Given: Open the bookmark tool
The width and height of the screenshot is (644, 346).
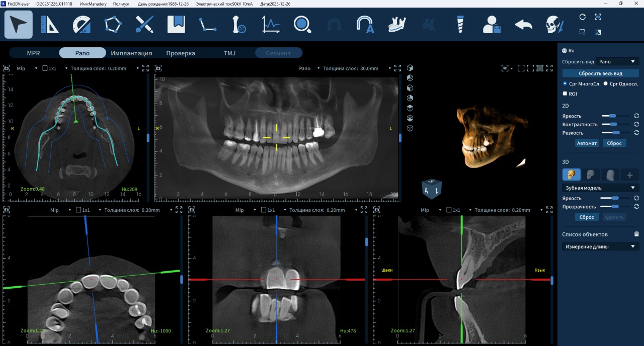Looking at the screenshot, I should [176, 24].
